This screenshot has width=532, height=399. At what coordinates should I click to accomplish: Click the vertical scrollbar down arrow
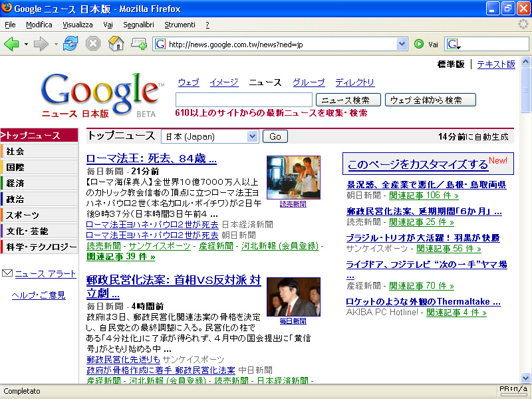[525, 378]
